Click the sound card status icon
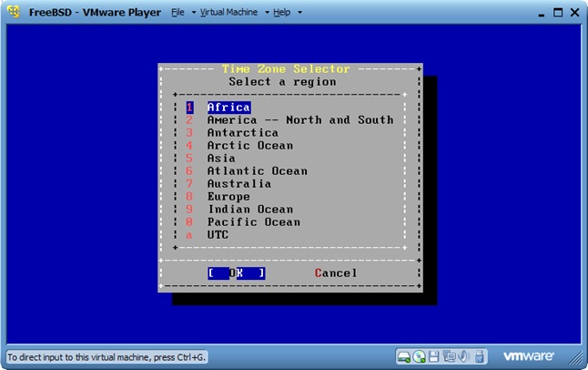 (462, 355)
